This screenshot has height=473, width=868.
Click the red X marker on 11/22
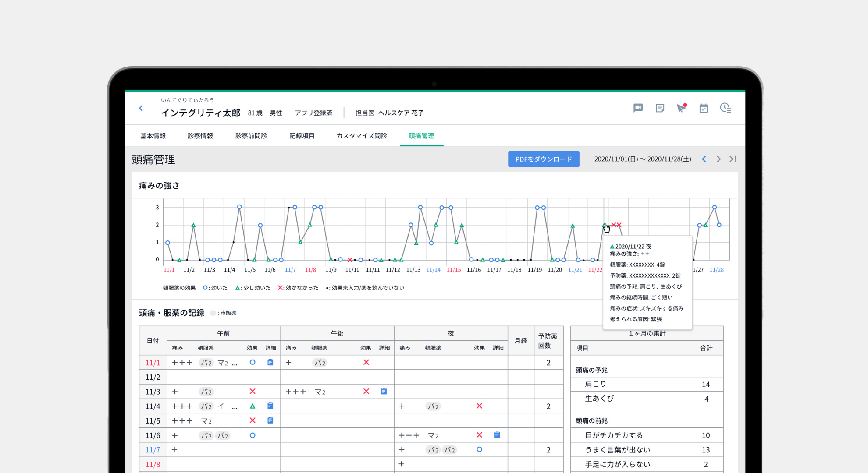614,225
